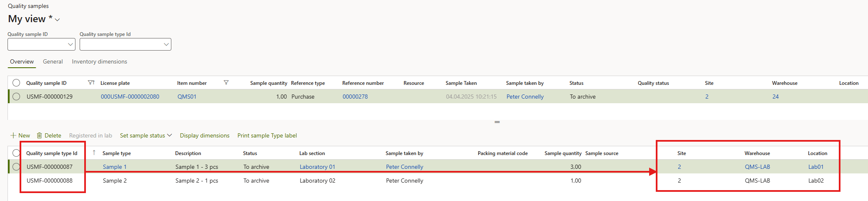
Task: Mark the row selector for USMF-000000087
Action: point(16,167)
